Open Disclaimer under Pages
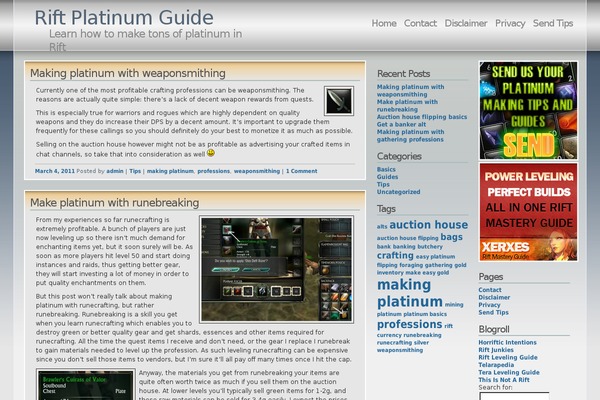600x400 pixels. 494,297
